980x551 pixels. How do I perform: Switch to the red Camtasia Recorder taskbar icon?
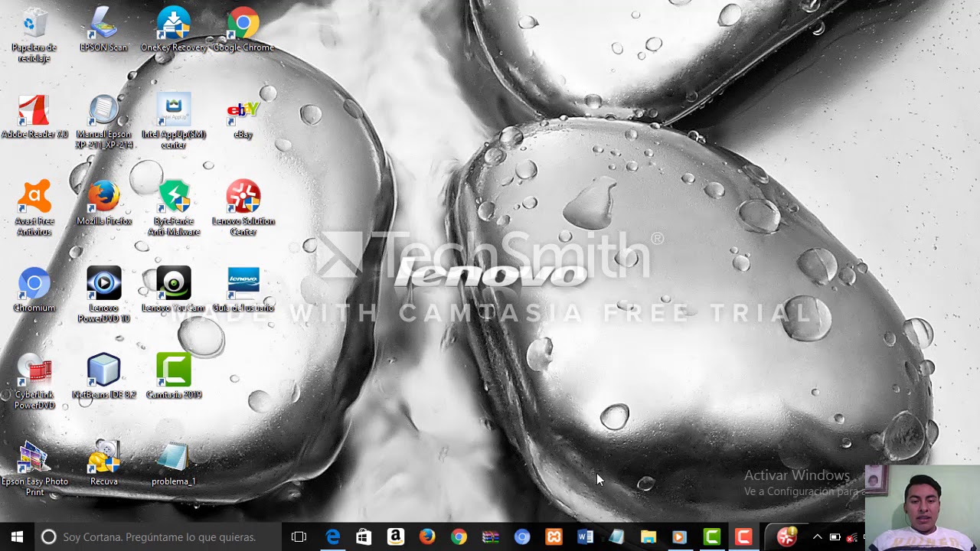click(743, 536)
